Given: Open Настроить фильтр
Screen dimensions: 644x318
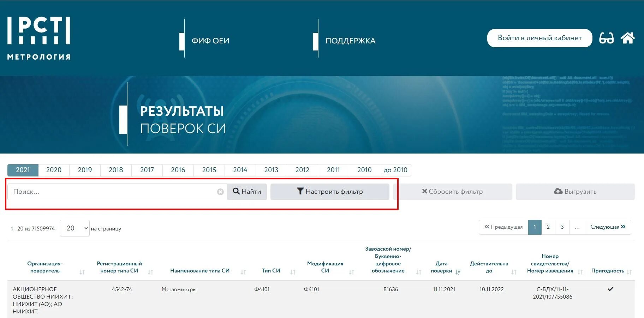Looking at the screenshot, I should coord(330,192).
